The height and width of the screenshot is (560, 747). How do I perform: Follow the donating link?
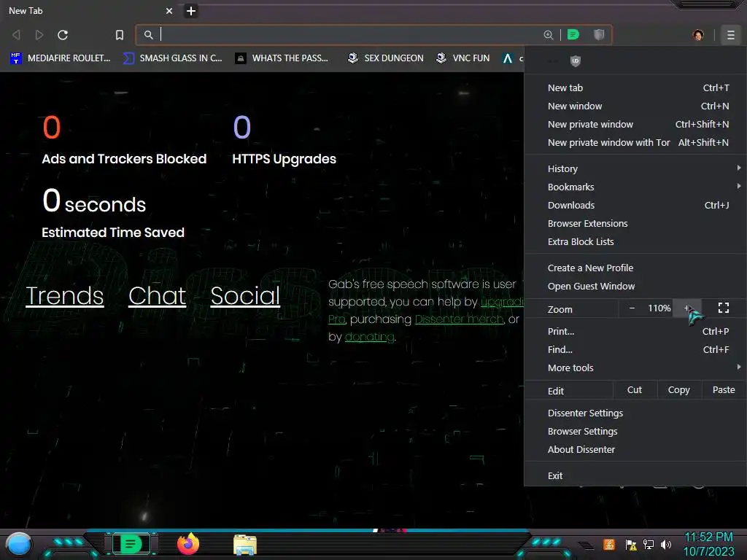coord(370,337)
